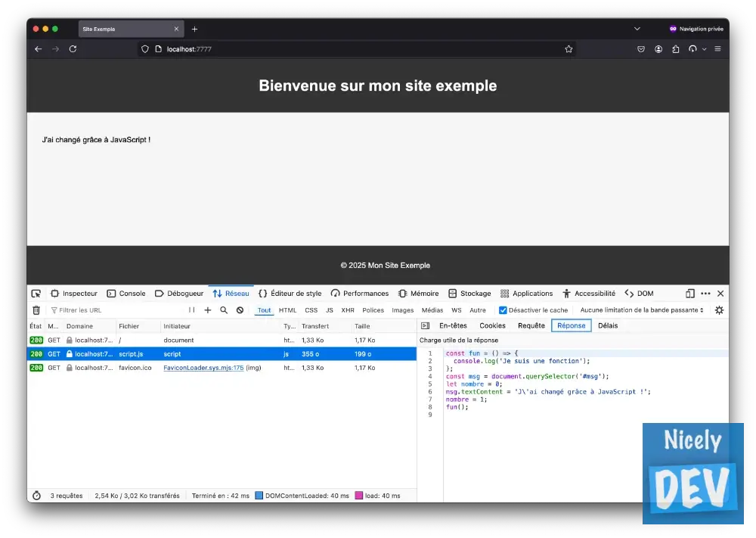Select the favicon.ico request row
Viewport: 756px width, 538px height.
222,368
